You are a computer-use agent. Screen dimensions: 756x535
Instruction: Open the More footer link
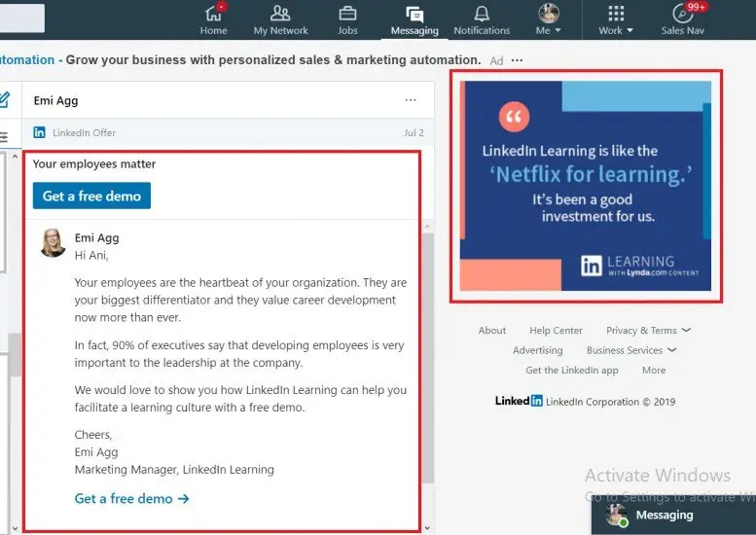tap(654, 371)
